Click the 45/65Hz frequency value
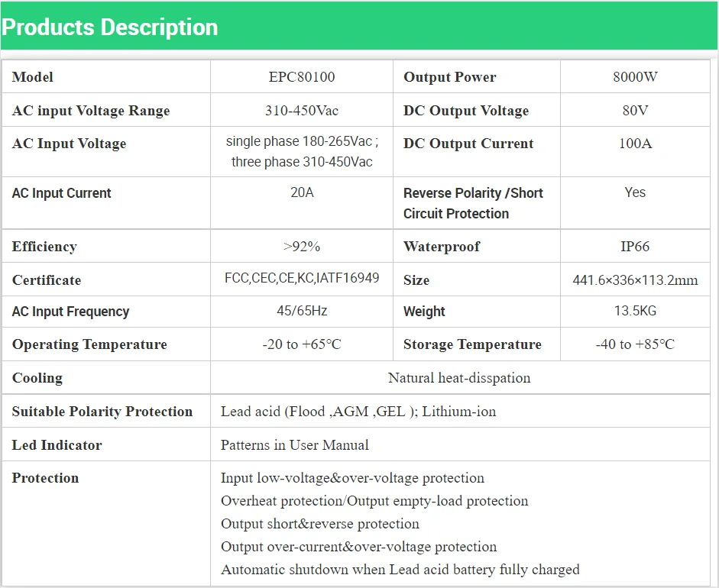Viewport: 719px width, 588px height. tap(302, 311)
